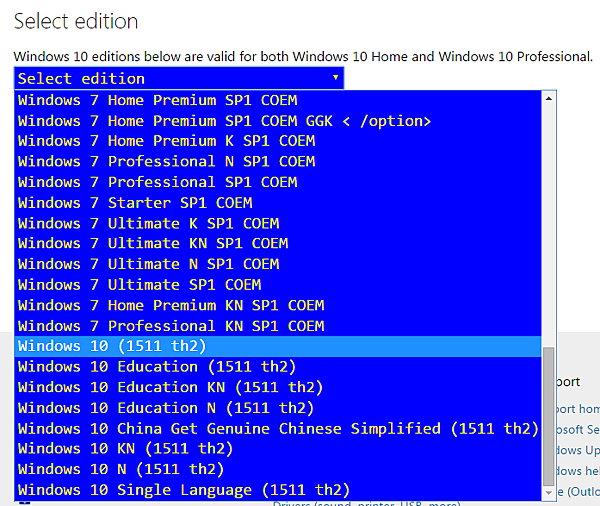This screenshot has height=506, width=600.
Task: Select highlighted Windows 10 (1511 th2)
Action: [278, 346]
